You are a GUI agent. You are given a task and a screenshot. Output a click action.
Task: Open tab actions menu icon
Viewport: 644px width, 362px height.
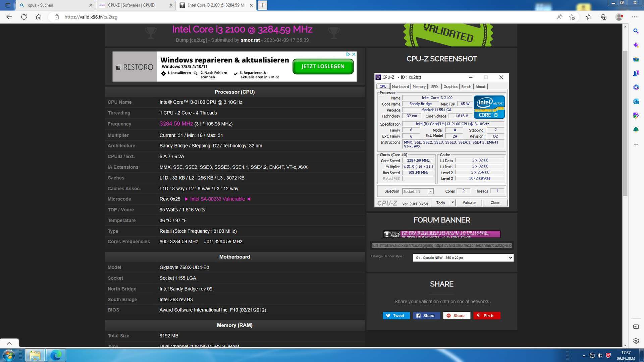(x=8, y=5)
